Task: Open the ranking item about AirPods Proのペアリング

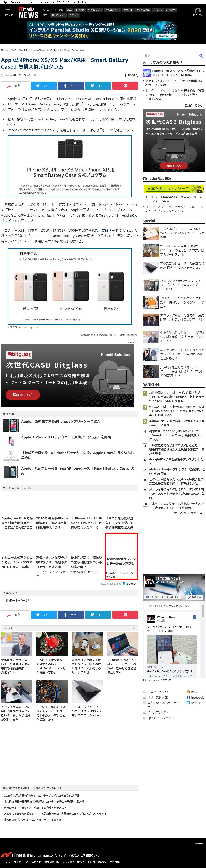Action: point(177,471)
